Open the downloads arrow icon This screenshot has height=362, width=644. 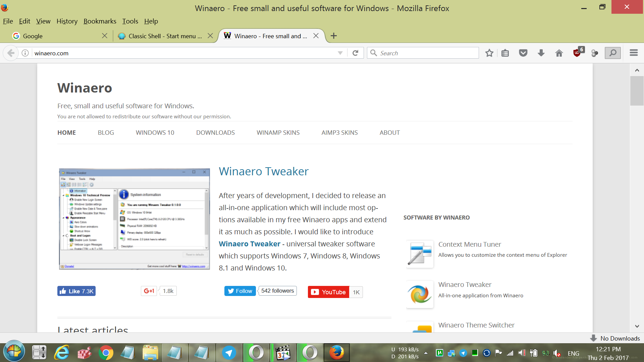(541, 53)
